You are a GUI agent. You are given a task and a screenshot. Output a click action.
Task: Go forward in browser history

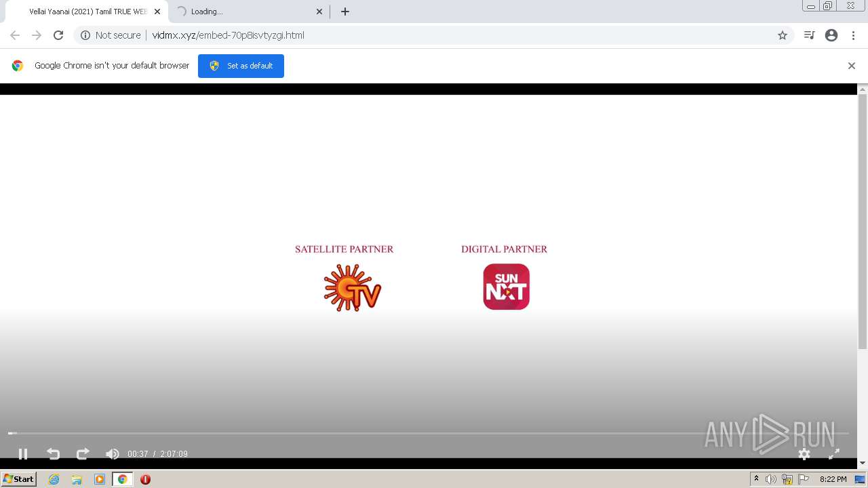(37, 35)
